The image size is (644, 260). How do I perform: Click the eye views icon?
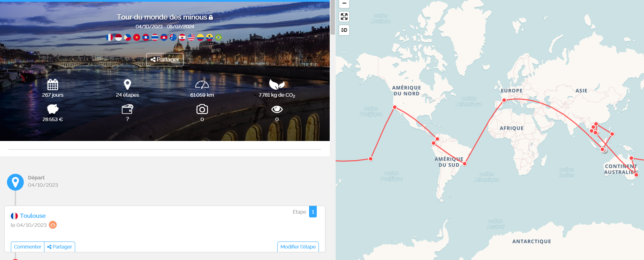coord(277,109)
